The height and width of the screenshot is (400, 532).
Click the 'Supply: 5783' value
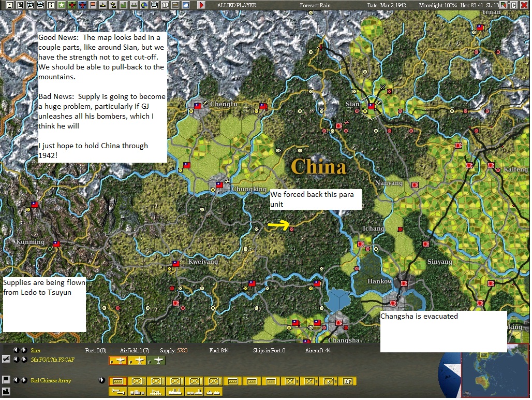(174, 350)
